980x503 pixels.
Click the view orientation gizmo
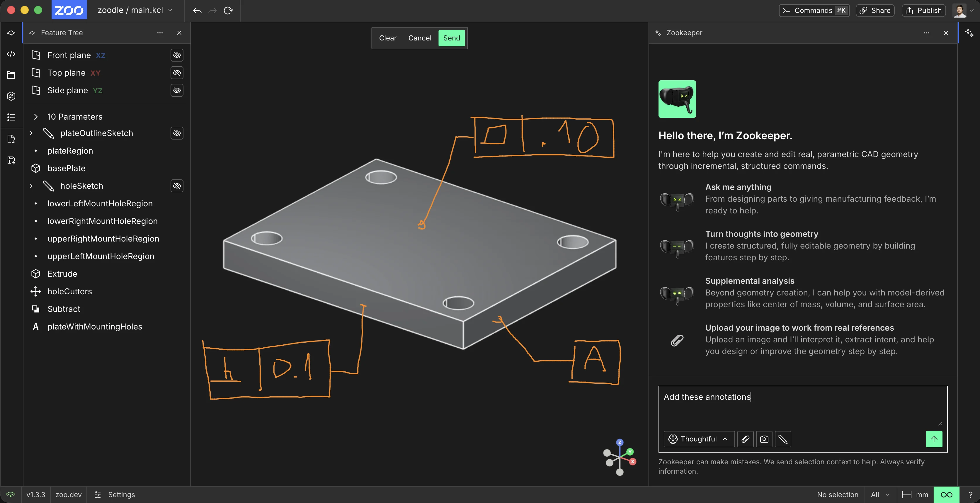(619, 457)
